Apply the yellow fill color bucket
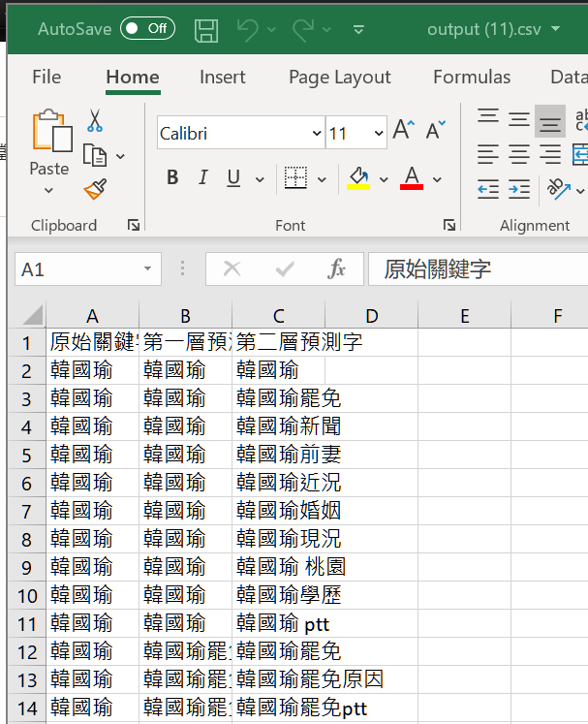This screenshot has height=724, width=588. coord(358,178)
